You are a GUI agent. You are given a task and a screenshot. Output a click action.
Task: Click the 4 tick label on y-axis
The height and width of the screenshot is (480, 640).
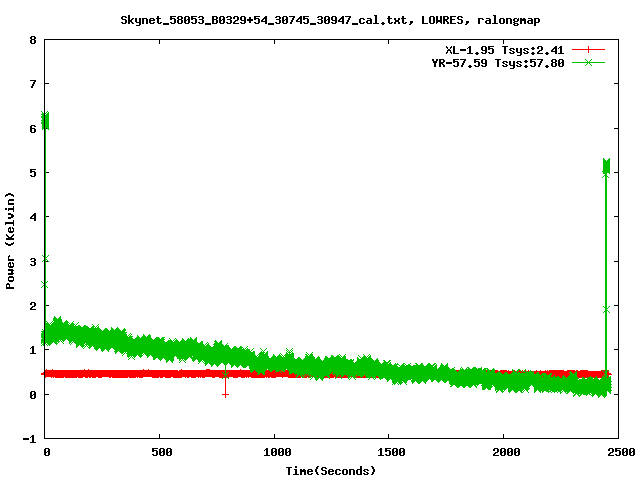click(x=33, y=218)
